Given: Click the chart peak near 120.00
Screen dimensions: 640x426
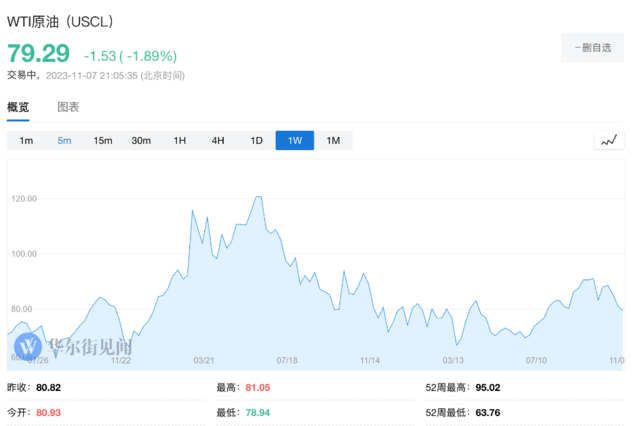Looking at the screenshot, I should 257,197.
